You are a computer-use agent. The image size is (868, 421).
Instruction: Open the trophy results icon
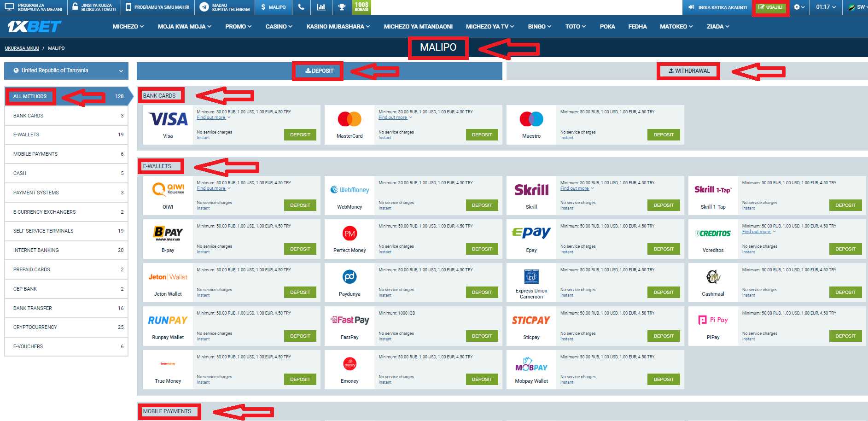point(342,7)
